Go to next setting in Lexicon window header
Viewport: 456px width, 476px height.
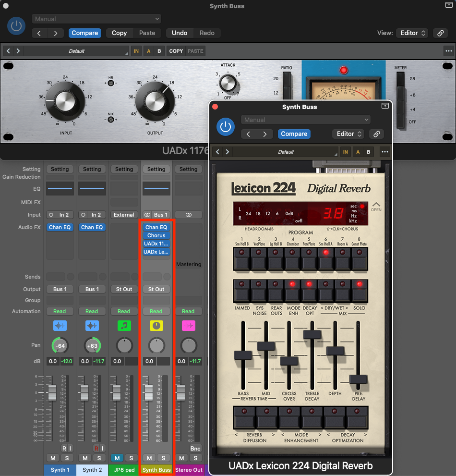pyautogui.click(x=265, y=134)
